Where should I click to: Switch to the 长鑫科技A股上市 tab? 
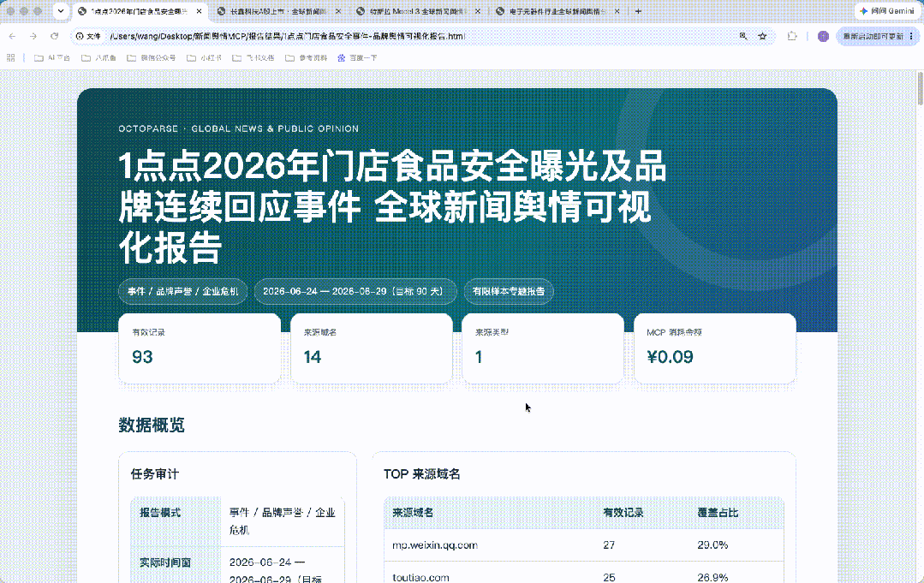click(x=277, y=11)
